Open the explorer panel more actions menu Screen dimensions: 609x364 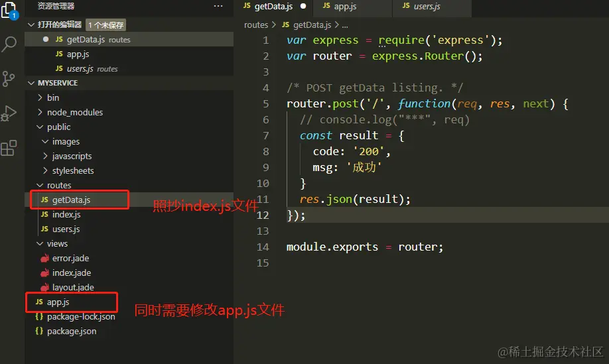tap(218, 6)
